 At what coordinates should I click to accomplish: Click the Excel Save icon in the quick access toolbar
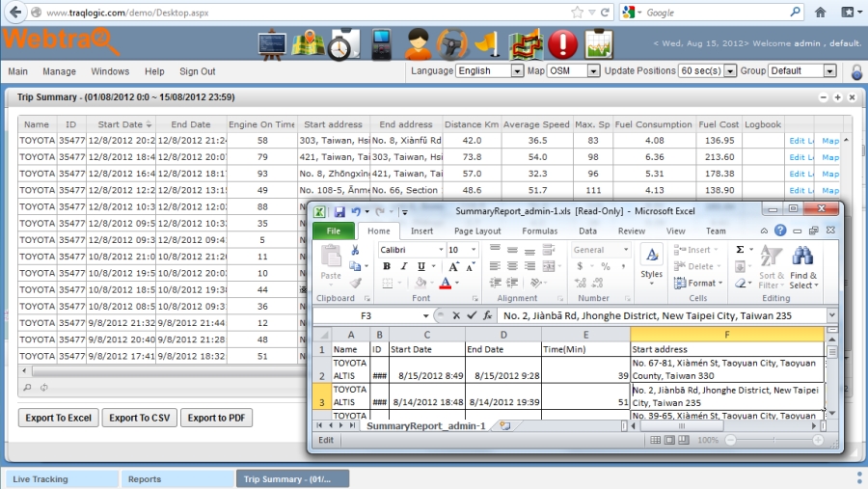tap(339, 211)
